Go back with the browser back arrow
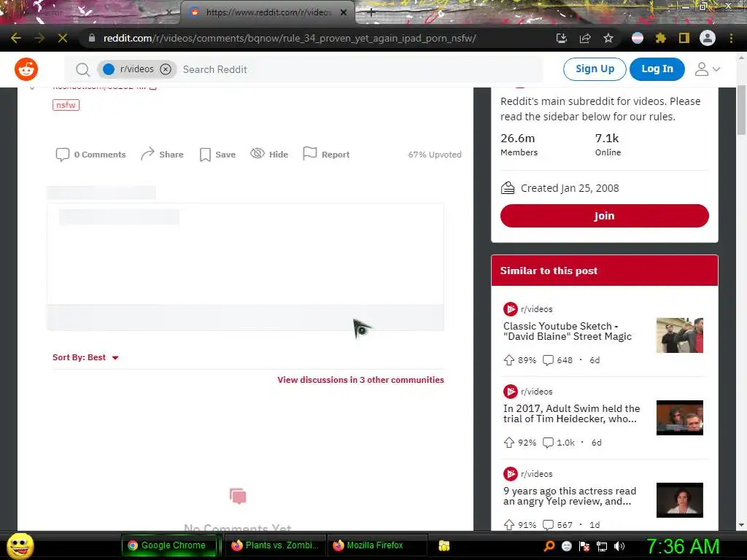 (x=16, y=38)
